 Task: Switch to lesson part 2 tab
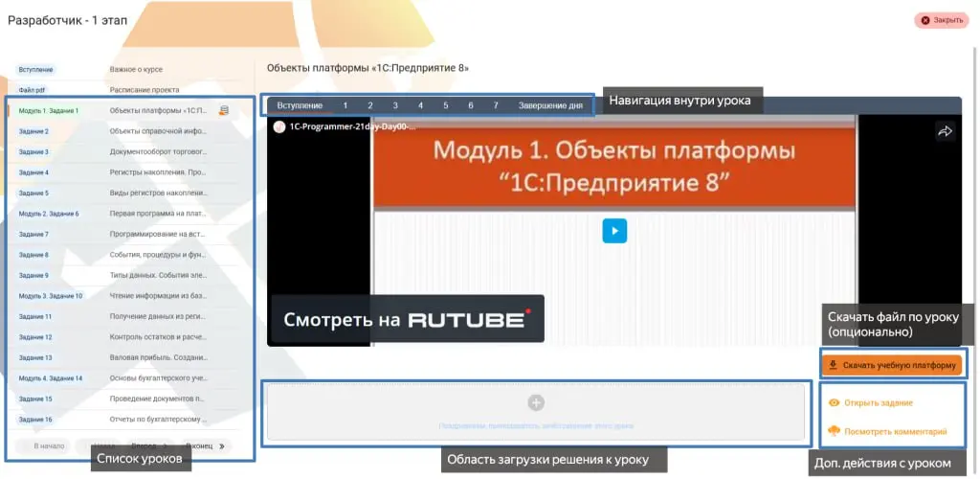[x=370, y=105]
